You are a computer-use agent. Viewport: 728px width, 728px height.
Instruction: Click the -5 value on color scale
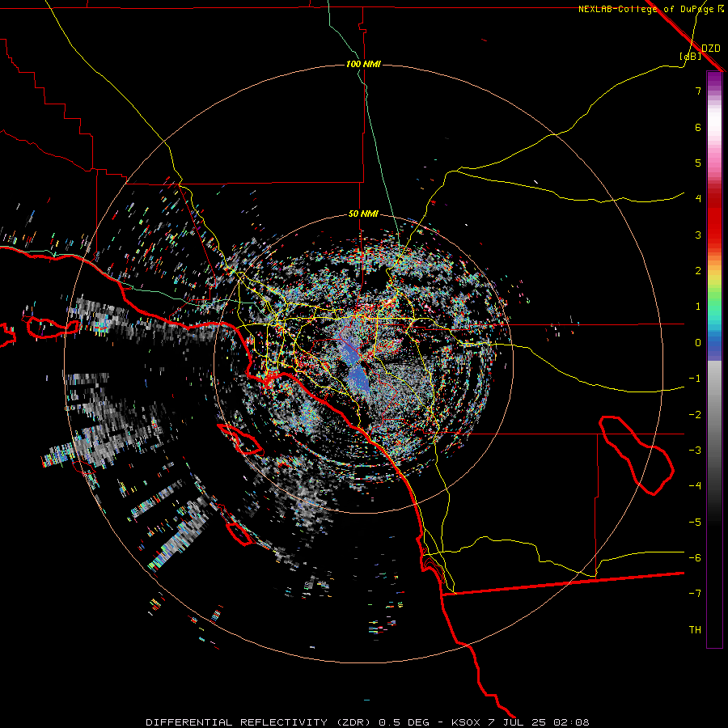point(695,523)
